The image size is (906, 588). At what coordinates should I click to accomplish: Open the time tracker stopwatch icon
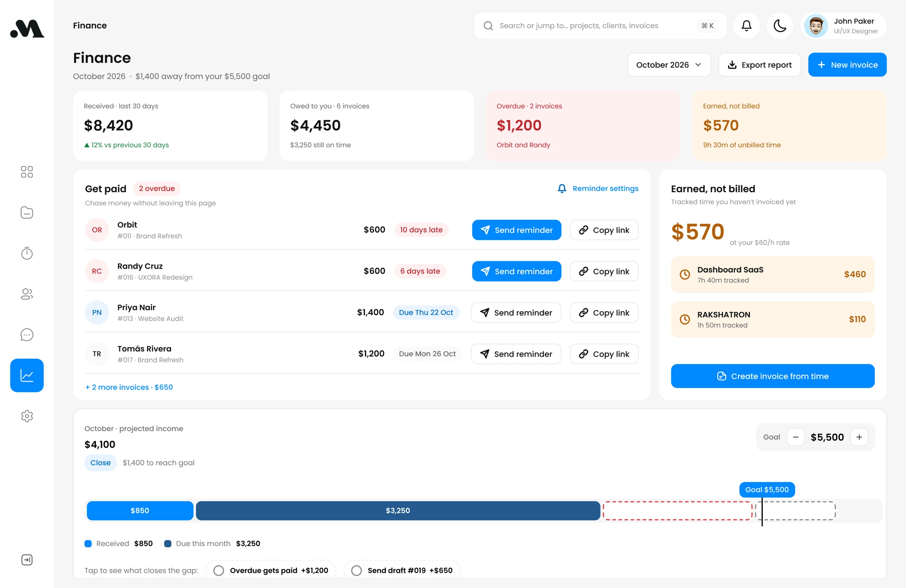coord(27,253)
